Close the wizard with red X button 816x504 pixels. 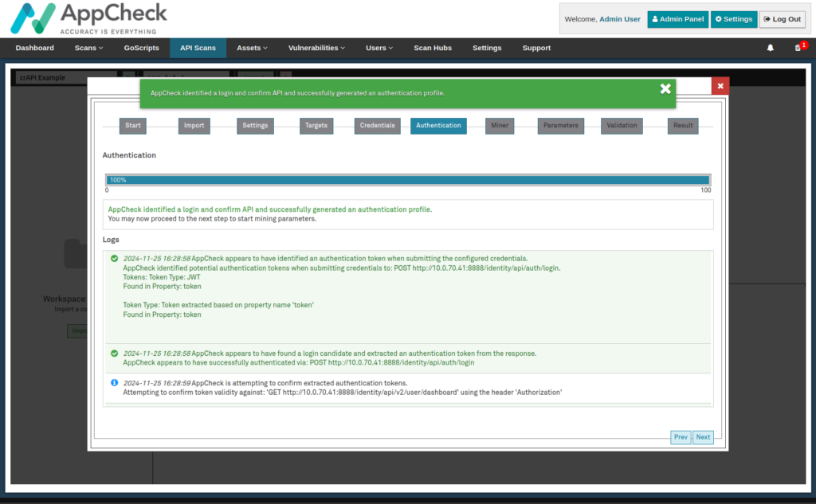click(720, 86)
